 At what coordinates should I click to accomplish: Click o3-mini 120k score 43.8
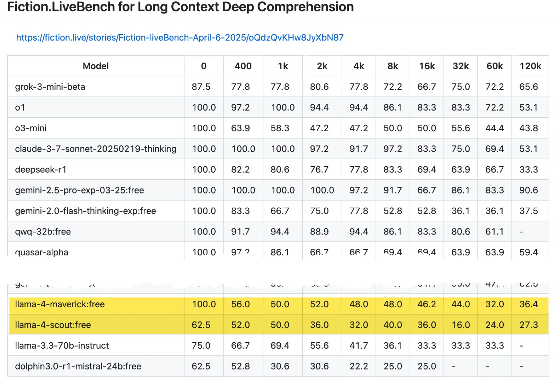click(529, 128)
